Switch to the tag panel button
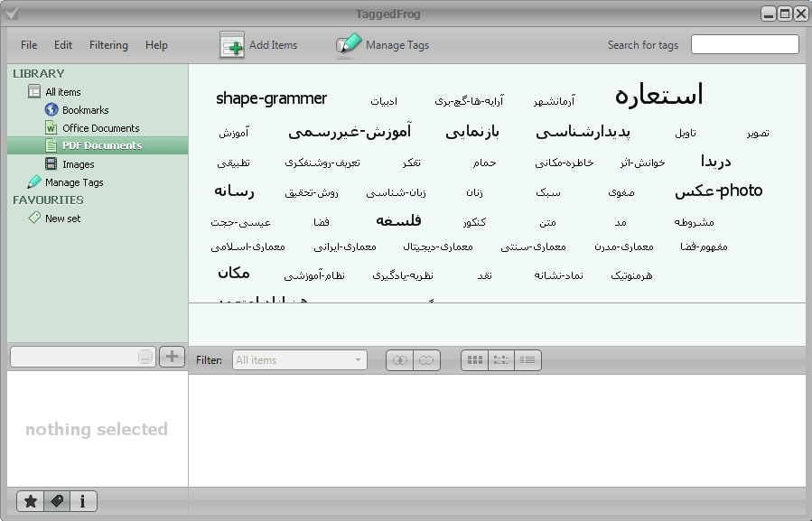Viewport: 812px width, 521px height. pos(57,501)
